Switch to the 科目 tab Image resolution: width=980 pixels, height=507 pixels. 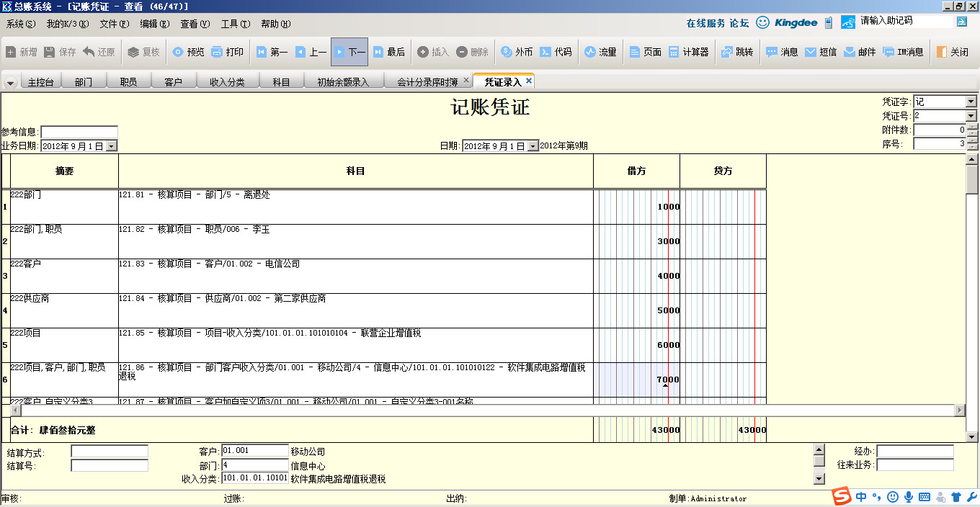(281, 82)
